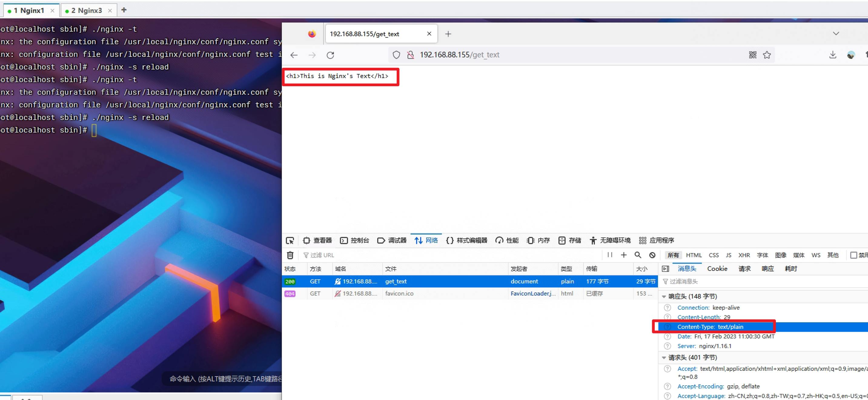Click Firefox logo in tab bar
868x400 pixels.
click(x=312, y=34)
